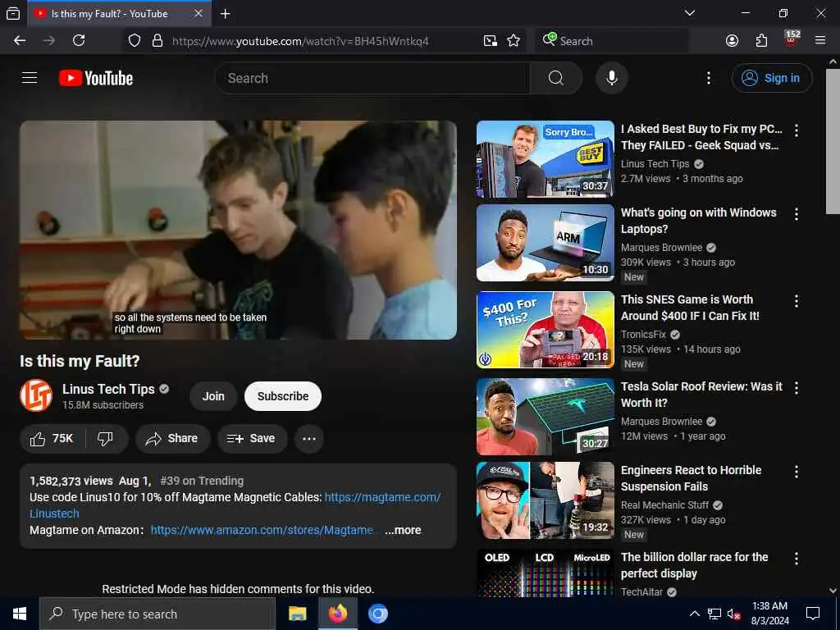
Task: Open Firefox View button in tab bar
Action: point(13,13)
